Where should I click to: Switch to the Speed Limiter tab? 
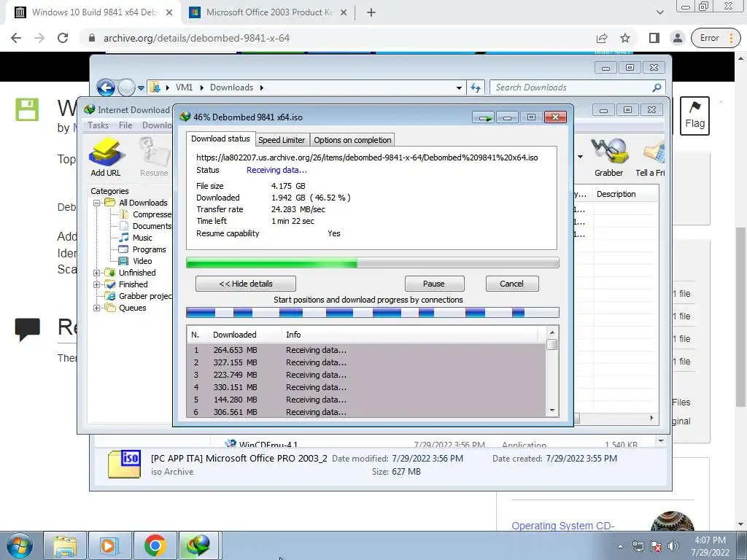[x=282, y=140]
